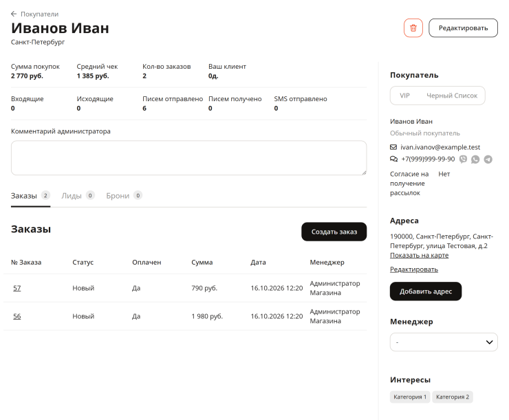Focus the Комментарий администратора text area

click(x=189, y=158)
